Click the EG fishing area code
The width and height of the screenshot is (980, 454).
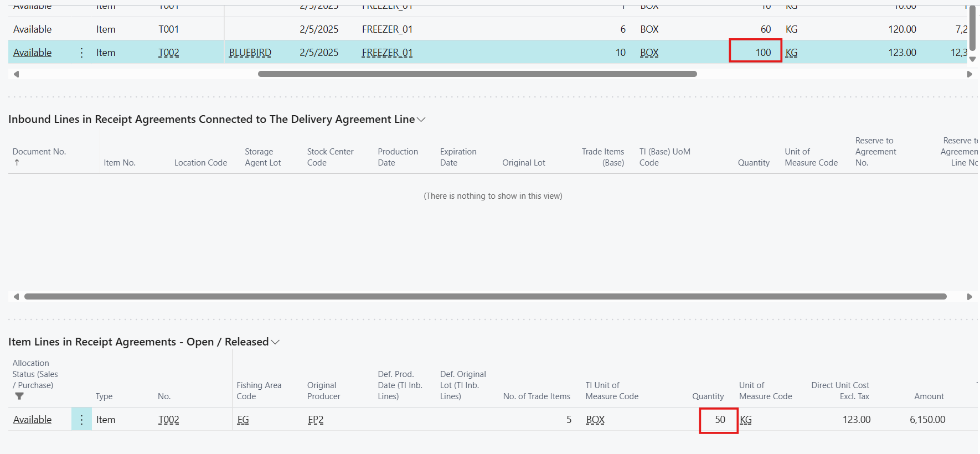(243, 420)
